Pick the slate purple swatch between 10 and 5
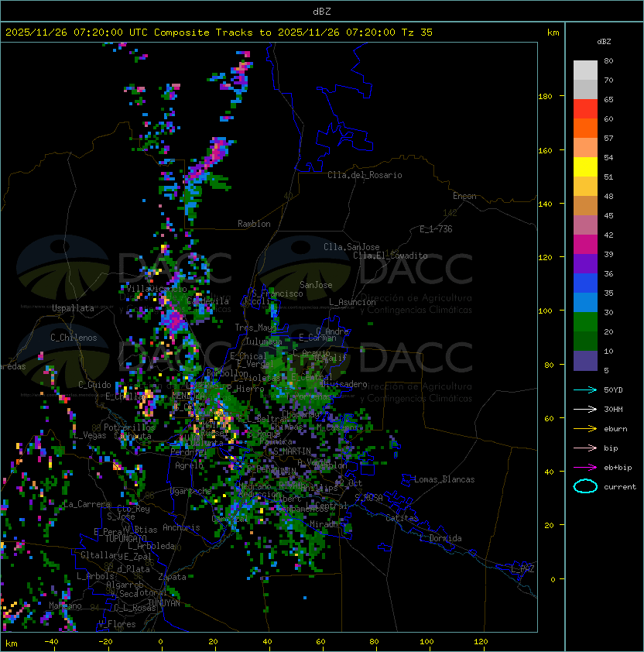644x652 pixels. coord(585,361)
